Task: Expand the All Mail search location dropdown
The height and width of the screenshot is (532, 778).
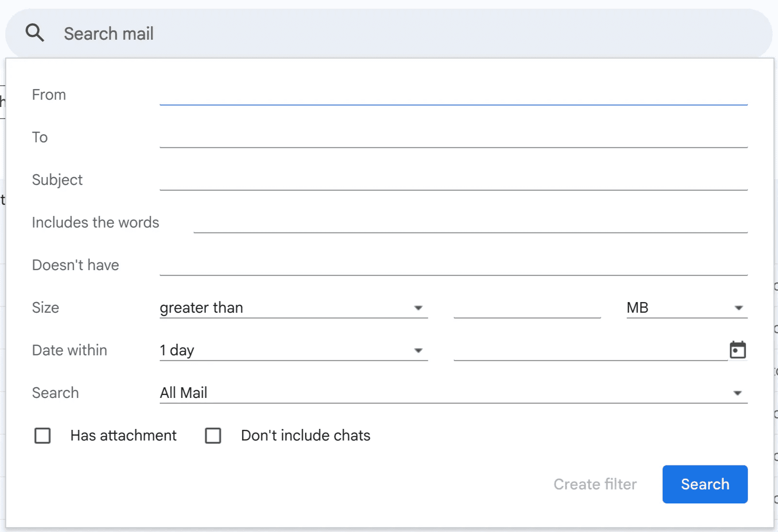Action: click(453, 393)
